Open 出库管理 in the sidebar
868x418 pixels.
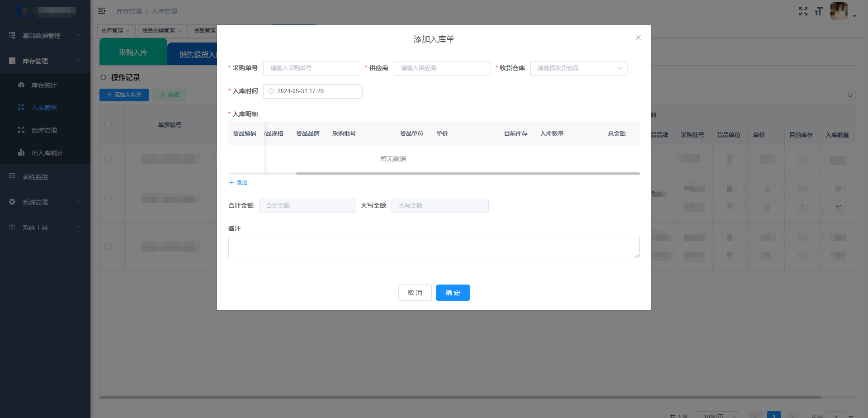[x=45, y=130]
